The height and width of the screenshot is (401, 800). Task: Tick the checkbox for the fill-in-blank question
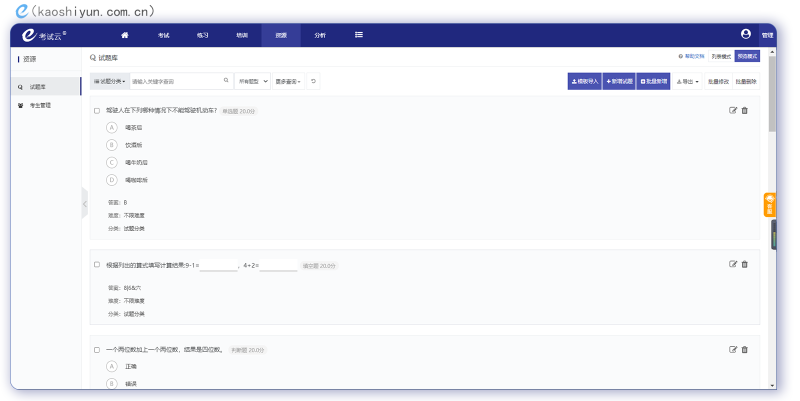point(97,265)
